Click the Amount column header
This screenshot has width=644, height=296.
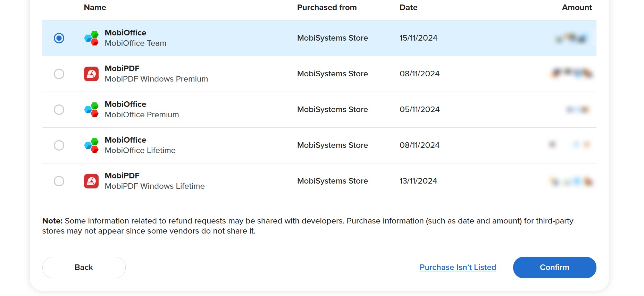coord(577,7)
